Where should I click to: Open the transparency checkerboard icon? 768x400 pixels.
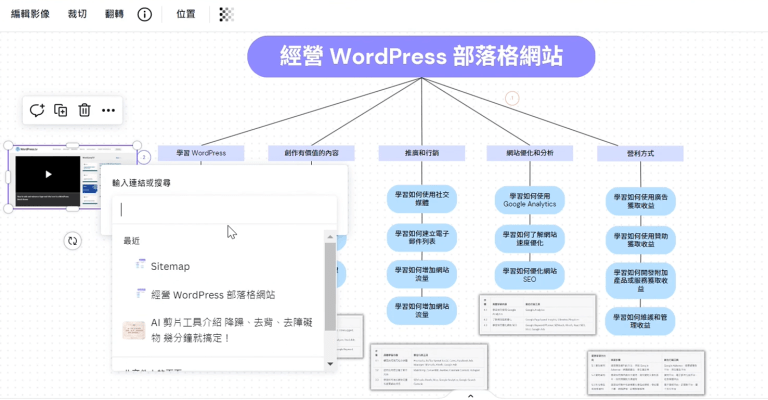click(x=226, y=14)
